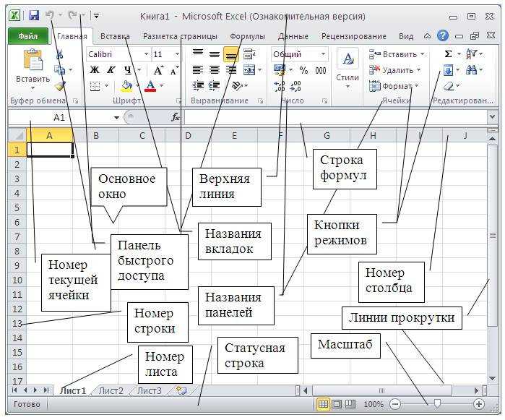The width and height of the screenshot is (505, 420).
Task: Apply the 000 comma style button
Action: [x=321, y=70]
